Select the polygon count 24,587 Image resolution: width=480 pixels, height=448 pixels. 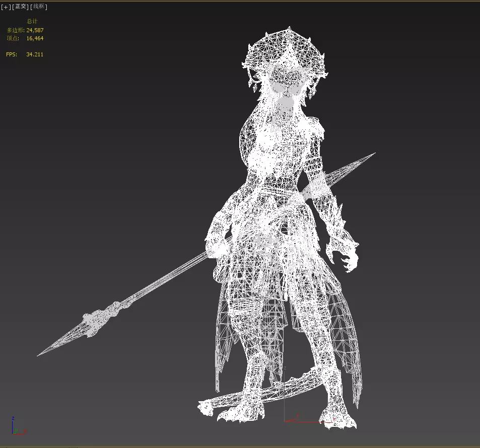[x=35, y=30]
